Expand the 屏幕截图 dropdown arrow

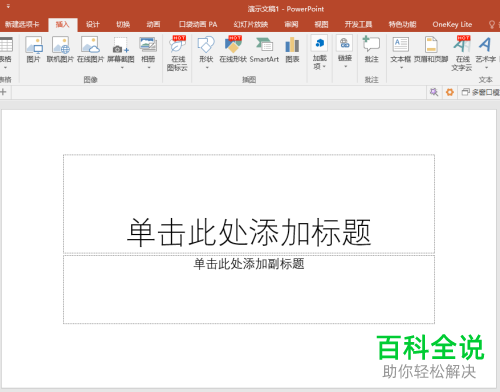(x=122, y=68)
